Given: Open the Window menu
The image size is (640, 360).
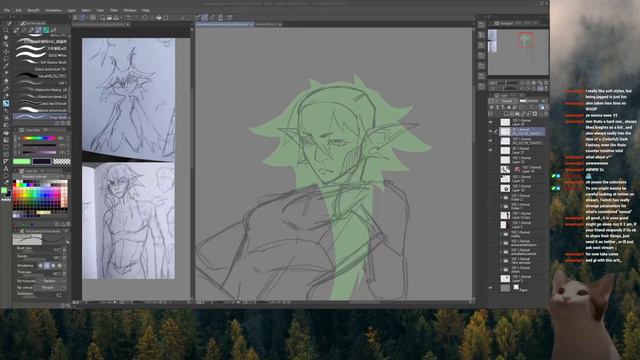Looking at the screenshot, I should 130,10.
